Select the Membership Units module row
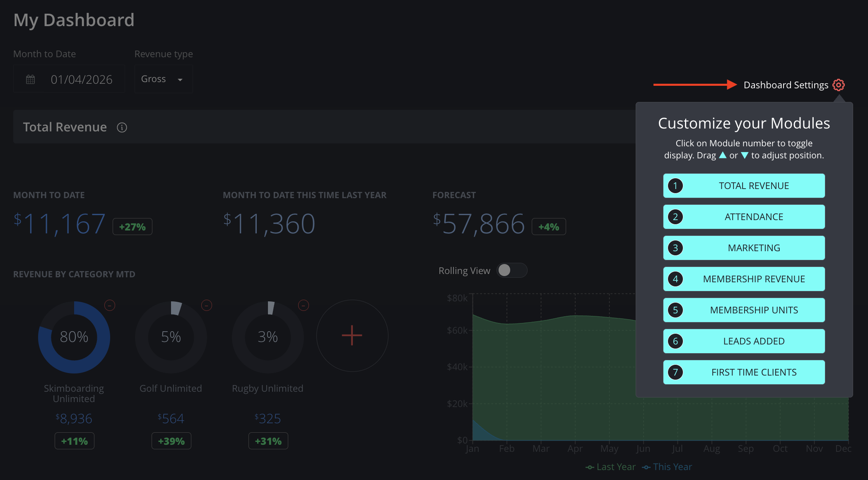The width and height of the screenshot is (868, 480). click(x=744, y=310)
